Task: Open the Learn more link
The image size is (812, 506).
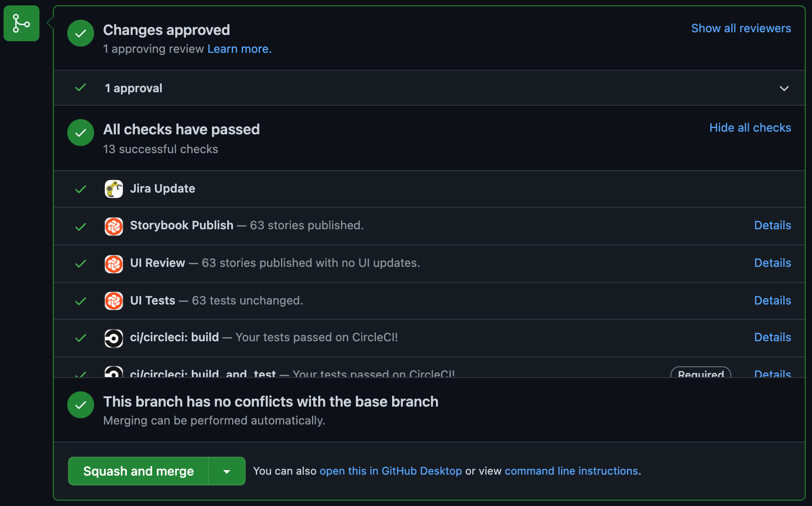Action: pos(239,49)
